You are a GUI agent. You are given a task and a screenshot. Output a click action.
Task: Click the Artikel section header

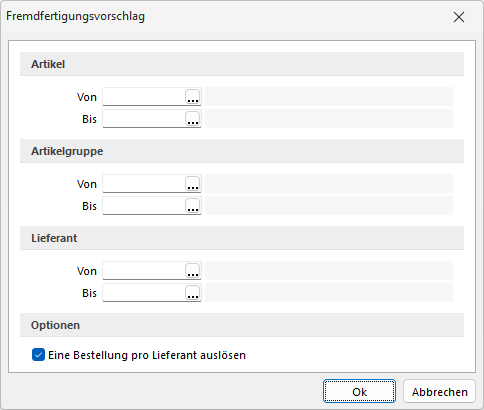click(242, 64)
